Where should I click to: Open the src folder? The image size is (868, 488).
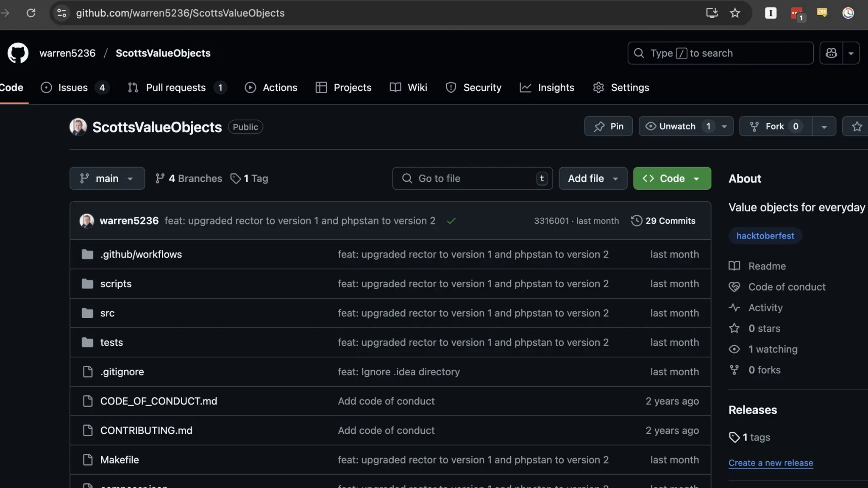pos(107,313)
